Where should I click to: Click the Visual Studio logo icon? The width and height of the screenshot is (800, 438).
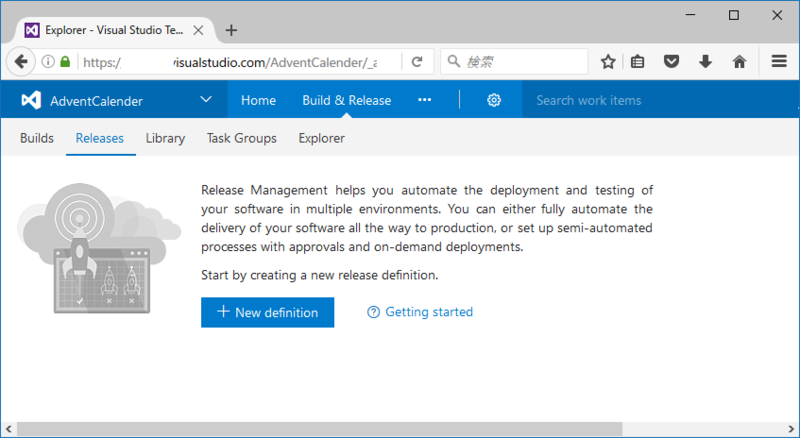click(31, 100)
